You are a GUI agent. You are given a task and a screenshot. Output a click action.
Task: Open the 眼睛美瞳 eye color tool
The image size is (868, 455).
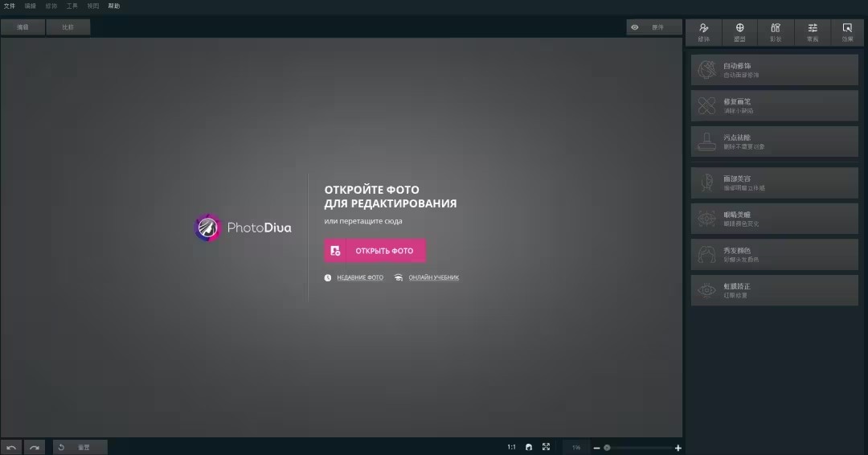coord(774,219)
